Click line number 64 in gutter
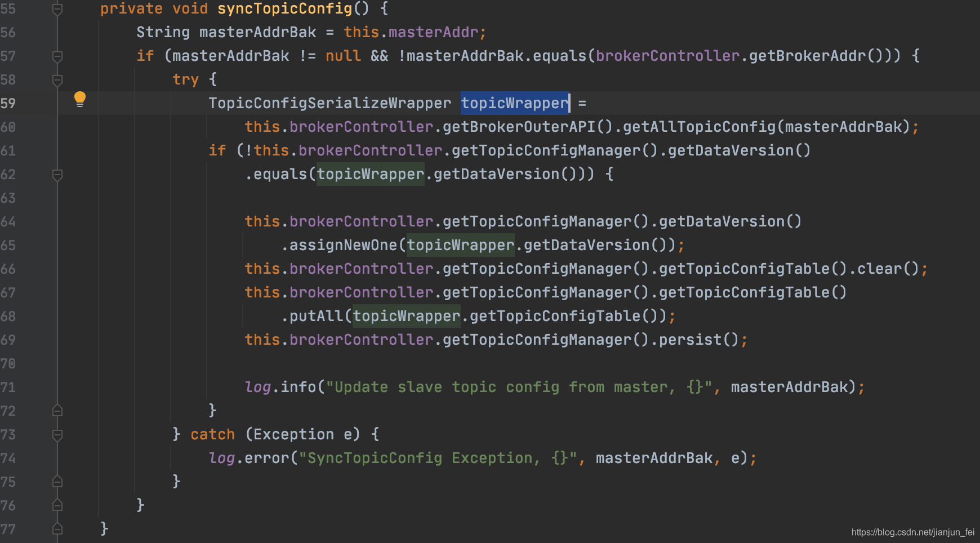 (x=8, y=222)
